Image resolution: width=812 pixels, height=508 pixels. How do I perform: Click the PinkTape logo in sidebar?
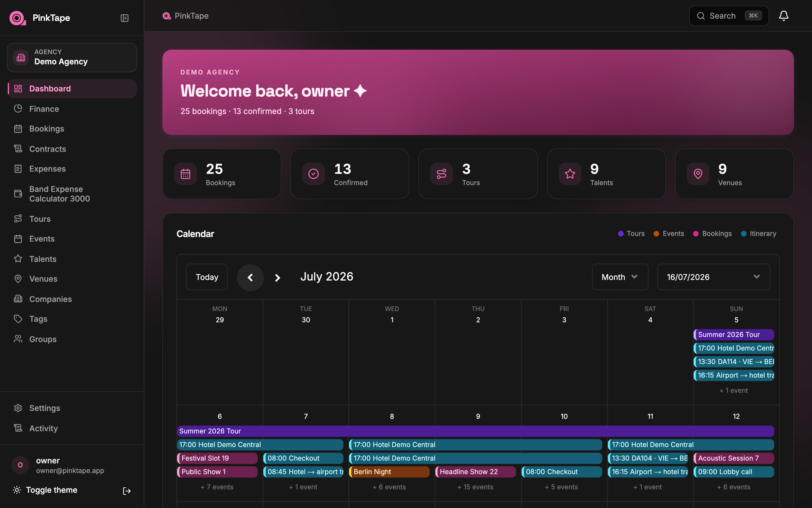(18, 18)
